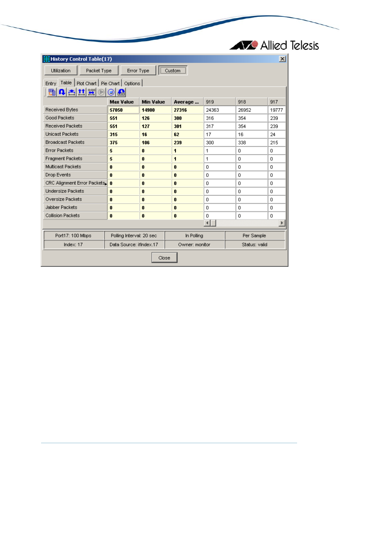
Task: Click the grayed play toolbar button
Action: (x=101, y=92)
